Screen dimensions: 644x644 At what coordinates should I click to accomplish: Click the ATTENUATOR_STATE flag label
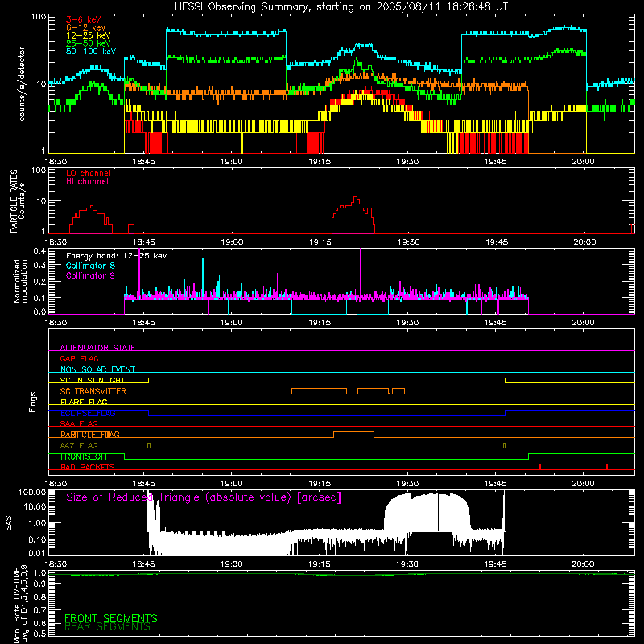[x=97, y=348]
